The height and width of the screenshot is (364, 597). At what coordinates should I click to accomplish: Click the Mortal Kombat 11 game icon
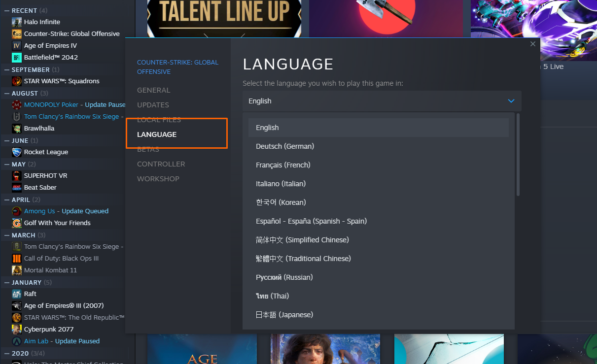[x=17, y=270]
